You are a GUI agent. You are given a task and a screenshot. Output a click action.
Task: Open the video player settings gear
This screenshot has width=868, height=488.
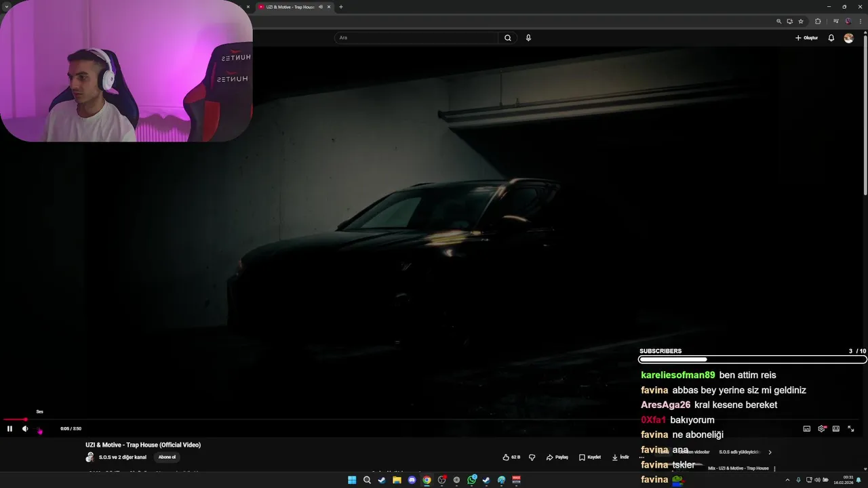822,428
